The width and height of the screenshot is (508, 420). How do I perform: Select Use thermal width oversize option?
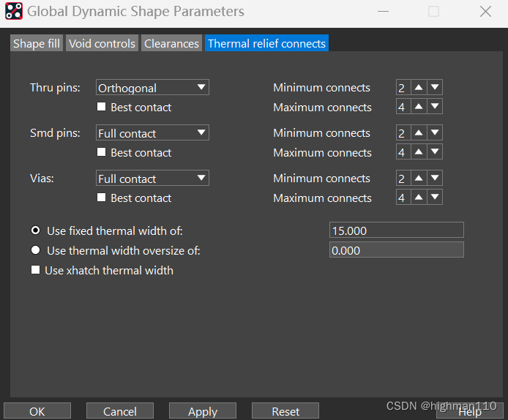pos(35,250)
